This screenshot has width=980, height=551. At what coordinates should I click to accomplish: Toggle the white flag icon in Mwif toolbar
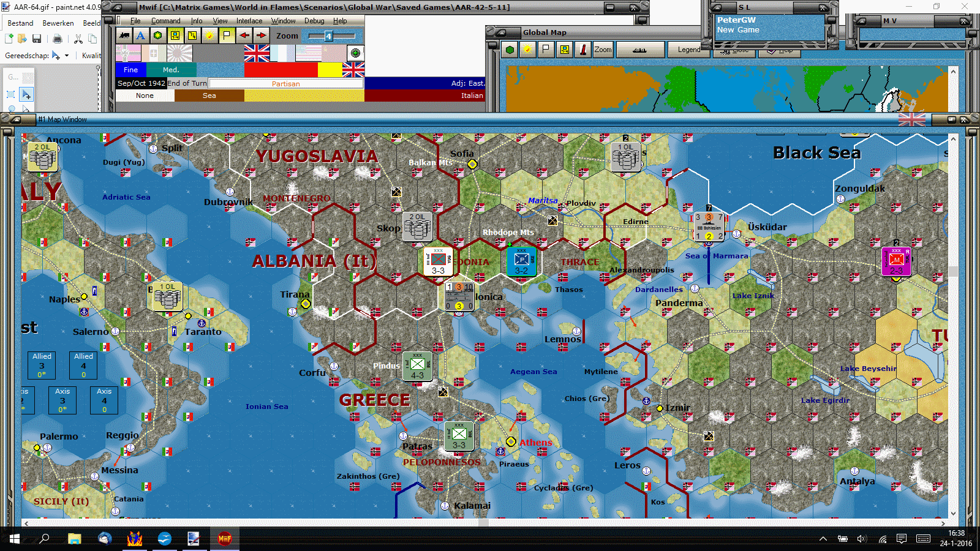[227, 36]
